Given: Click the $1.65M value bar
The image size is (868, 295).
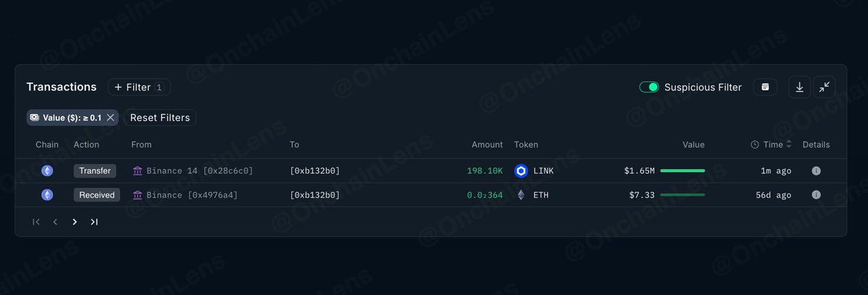Looking at the screenshot, I should [x=683, y=171].
